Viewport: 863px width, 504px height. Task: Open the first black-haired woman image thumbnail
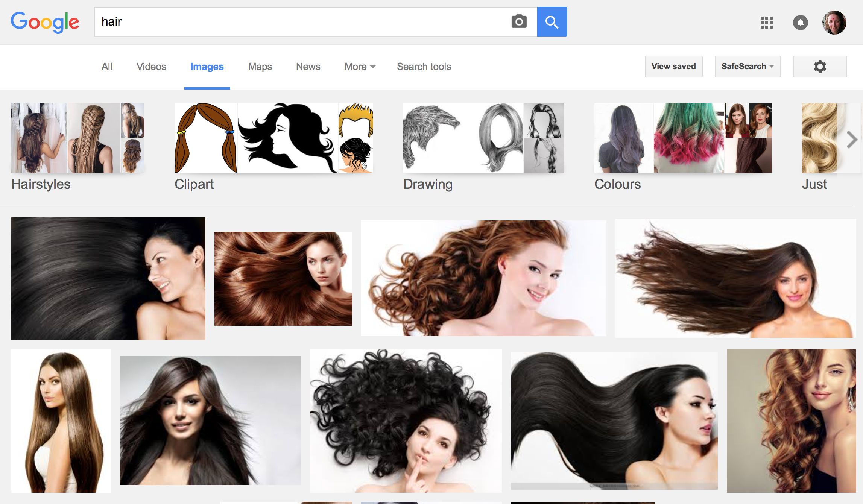point(108,278)
